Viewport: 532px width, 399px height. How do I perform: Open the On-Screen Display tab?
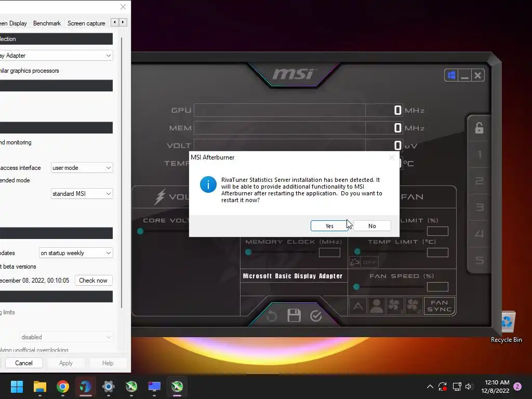[14, 23]
